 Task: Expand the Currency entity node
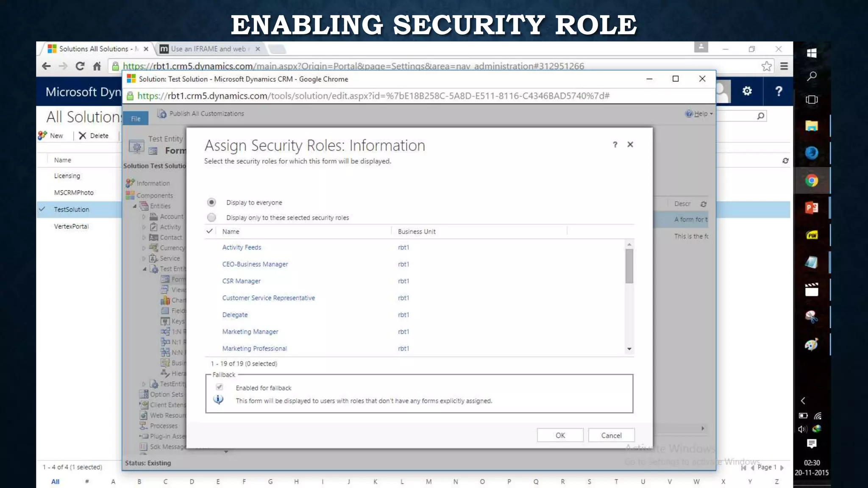pyautogui.click(x=144, y=248)
